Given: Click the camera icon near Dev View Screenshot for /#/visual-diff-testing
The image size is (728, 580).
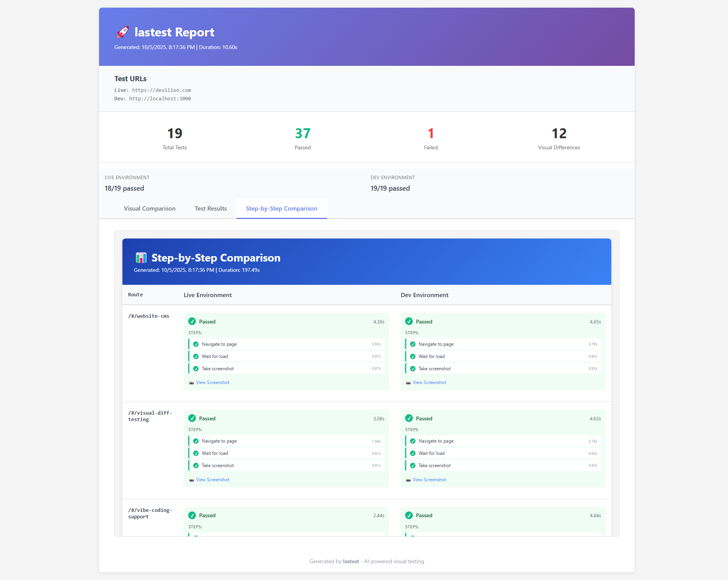Looking at the screenshot, I should pyautogui.click(x=408, y=479).
